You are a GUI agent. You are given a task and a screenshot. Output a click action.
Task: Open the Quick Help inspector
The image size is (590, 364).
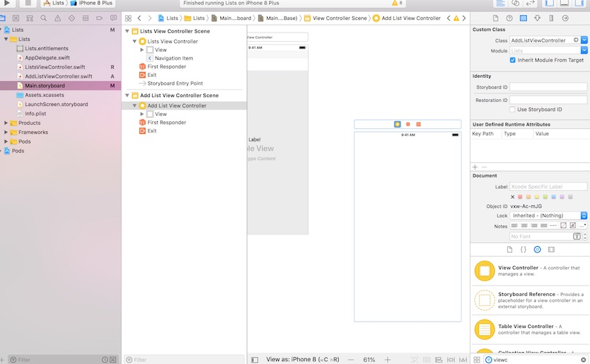pyautogui.click(x=509, y=18)
